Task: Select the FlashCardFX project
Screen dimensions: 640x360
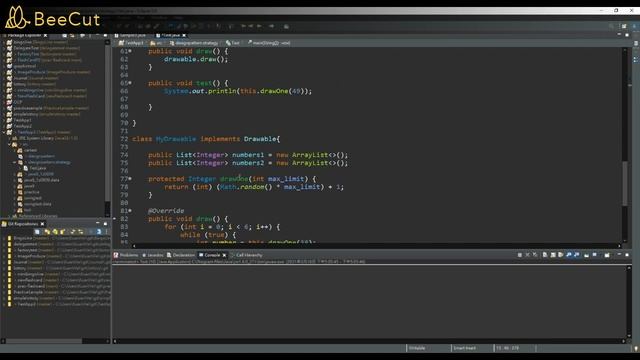Action: pos(49,60)
